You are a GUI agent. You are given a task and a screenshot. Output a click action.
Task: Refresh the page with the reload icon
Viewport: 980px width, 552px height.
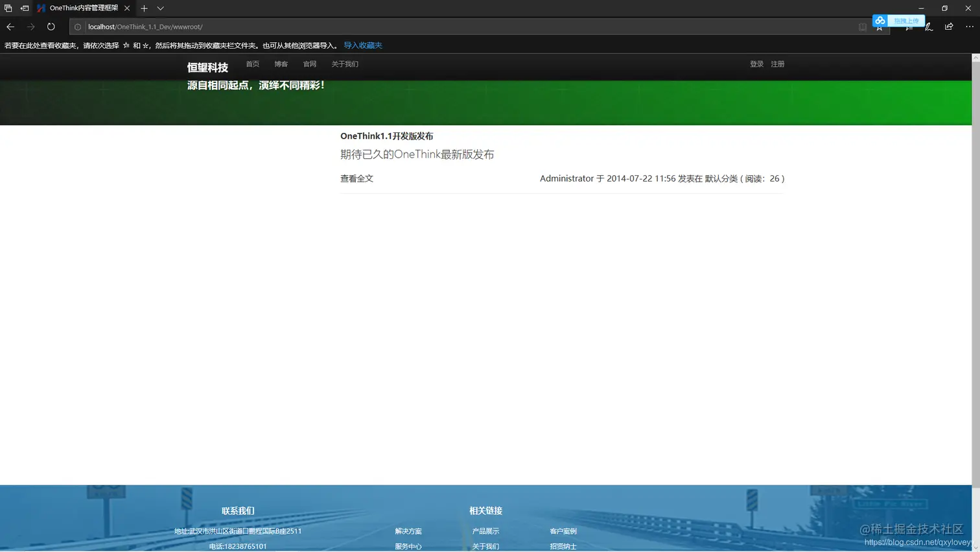(x=51, y=27)
